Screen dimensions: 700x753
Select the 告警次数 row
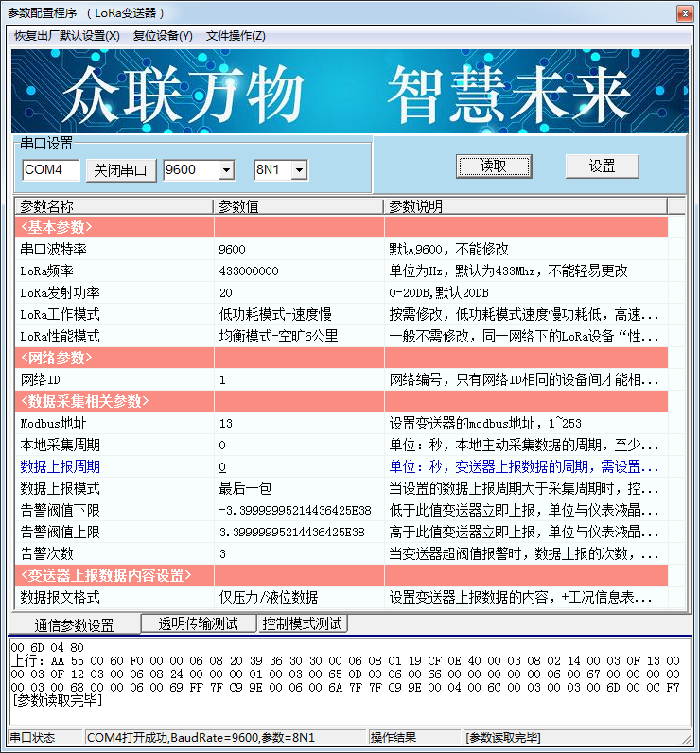click(341, 553)
